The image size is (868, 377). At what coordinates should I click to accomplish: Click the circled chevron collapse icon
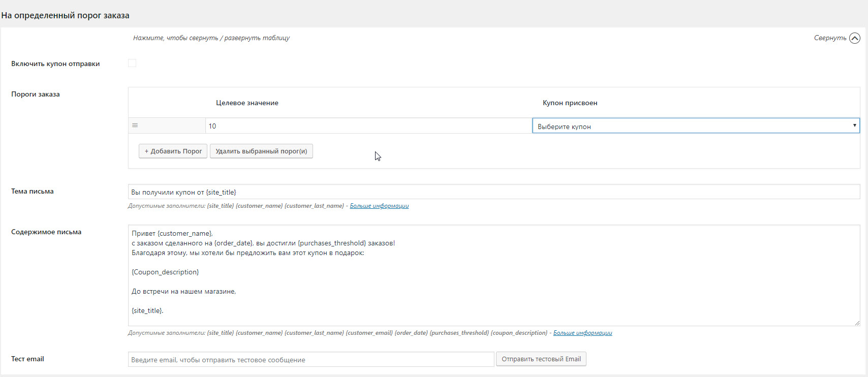[855, 38]
